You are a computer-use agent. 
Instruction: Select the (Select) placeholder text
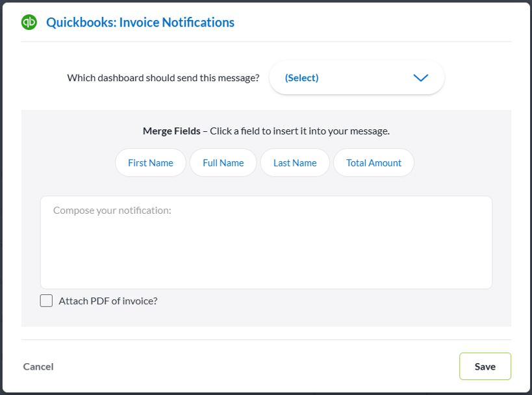(x=301, y=77)
